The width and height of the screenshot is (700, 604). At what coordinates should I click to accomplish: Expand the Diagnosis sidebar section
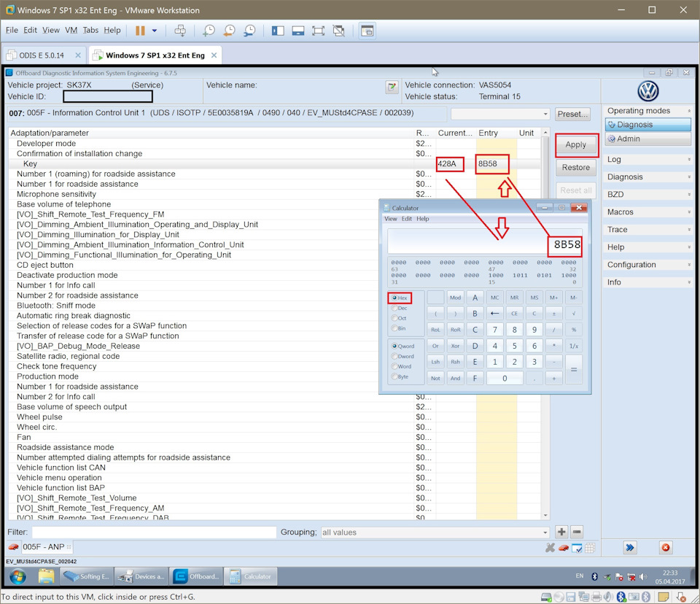[x=689, y=177]
